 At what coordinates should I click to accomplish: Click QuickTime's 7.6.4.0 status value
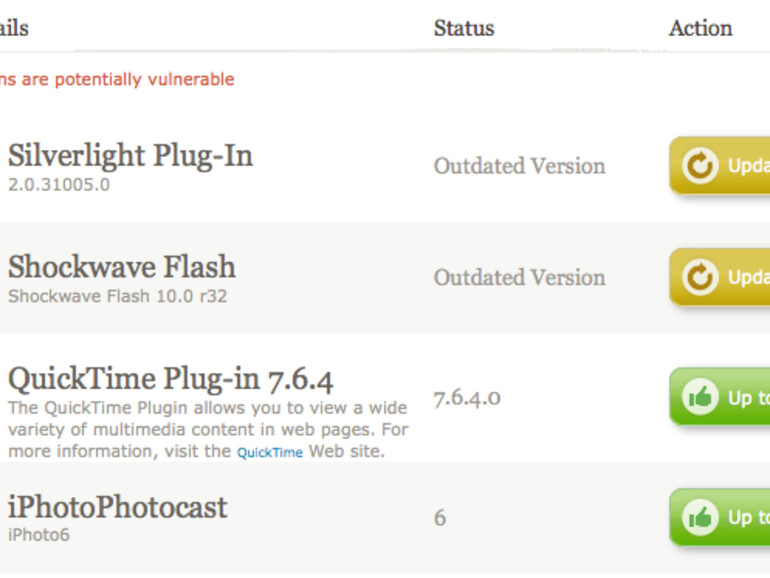pyautogui.click(x=467, y=398)
